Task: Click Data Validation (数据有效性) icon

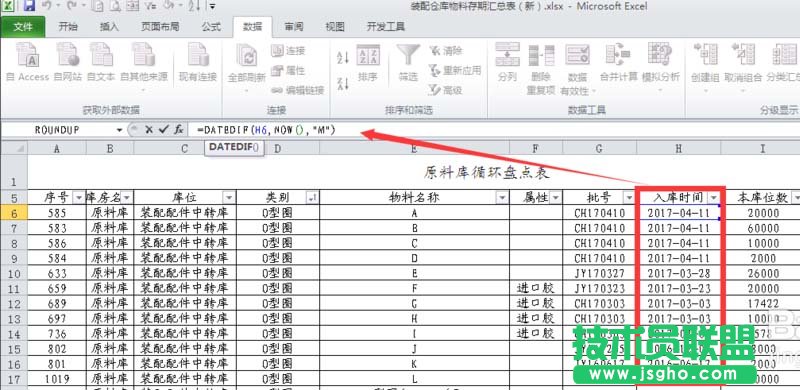Action: [x=578, y=69]
